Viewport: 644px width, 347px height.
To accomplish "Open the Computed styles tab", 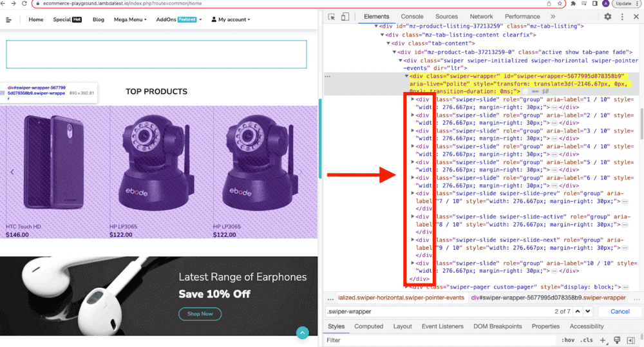I will coord(368,326).
